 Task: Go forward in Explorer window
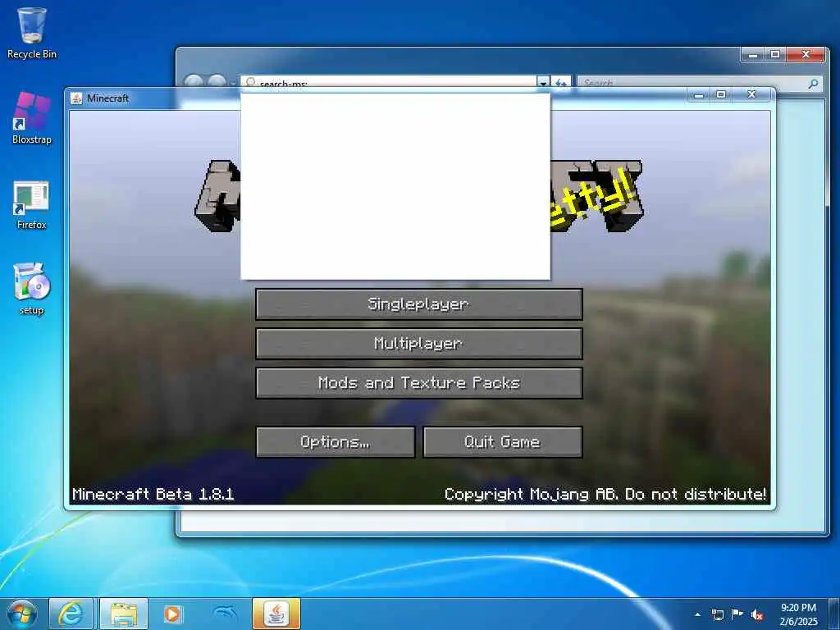tap(217, 82)
